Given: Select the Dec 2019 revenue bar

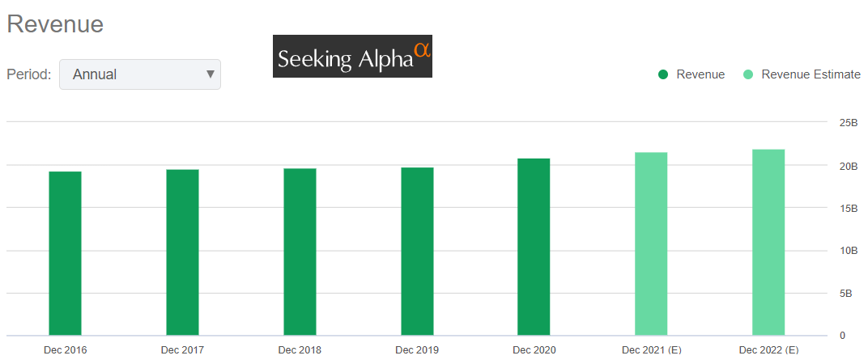Looking at the screenshot, I should pyautogui.click(x=417, y=252).
